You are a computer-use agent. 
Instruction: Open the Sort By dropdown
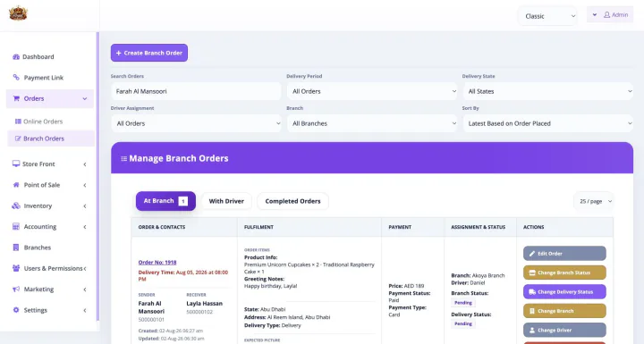coord(548,123)
